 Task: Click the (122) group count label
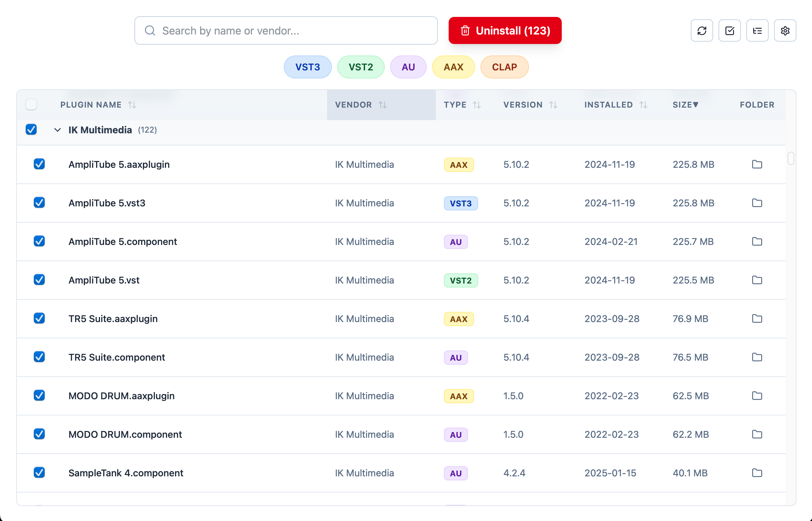(x=147, y=130)
